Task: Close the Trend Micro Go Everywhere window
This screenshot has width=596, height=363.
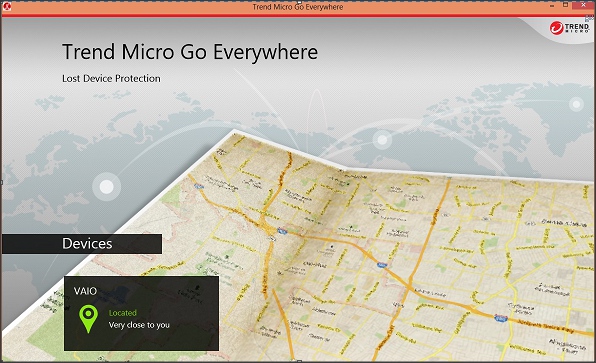Action: click(584, 5)
